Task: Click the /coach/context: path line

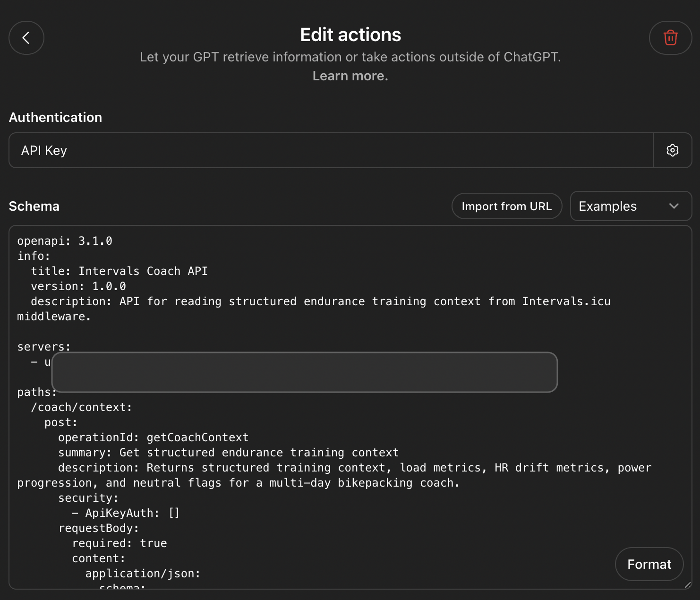Action: [81, 407]
